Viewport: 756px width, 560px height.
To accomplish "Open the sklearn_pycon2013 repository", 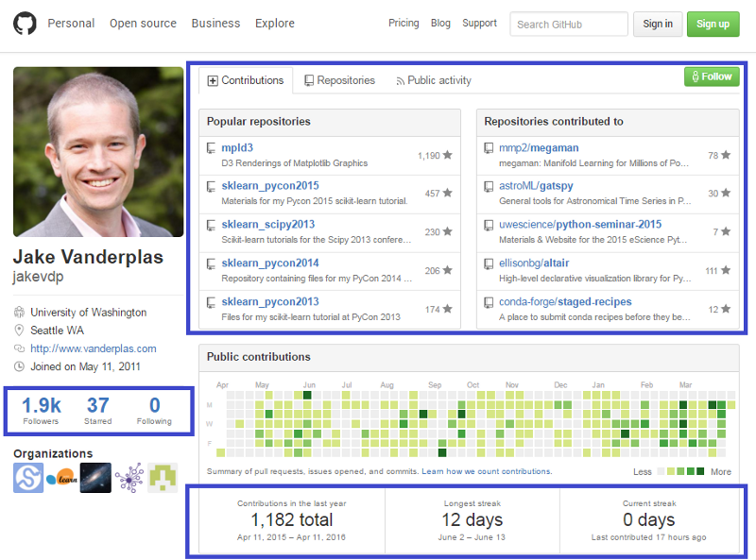I will pos(270,301).
